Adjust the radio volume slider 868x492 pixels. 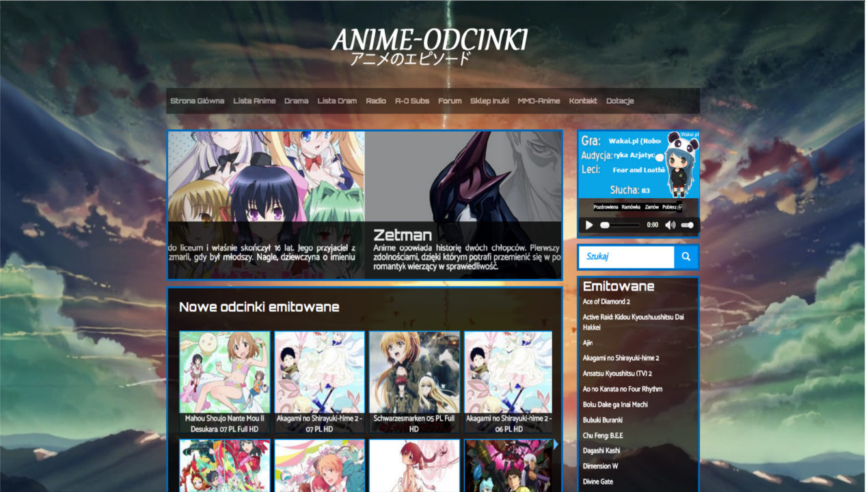coord(687,225)
